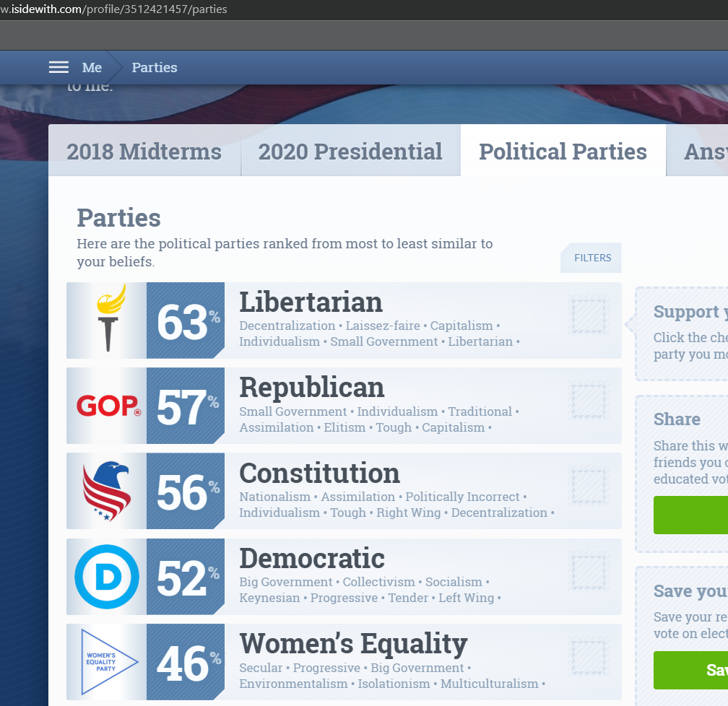This screenshot has height=706, width=728.
Task: Open the FILTERS dropdown
Action: pos(591,258)
